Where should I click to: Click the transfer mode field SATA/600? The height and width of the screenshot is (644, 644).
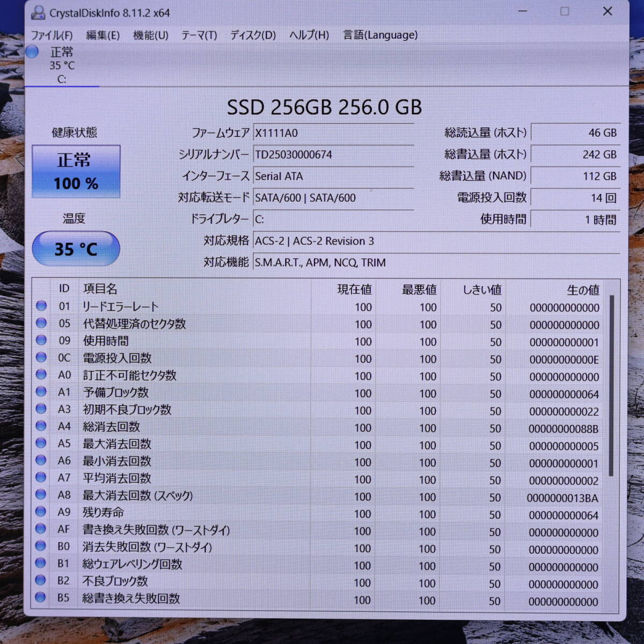click(x=333, y=197)
